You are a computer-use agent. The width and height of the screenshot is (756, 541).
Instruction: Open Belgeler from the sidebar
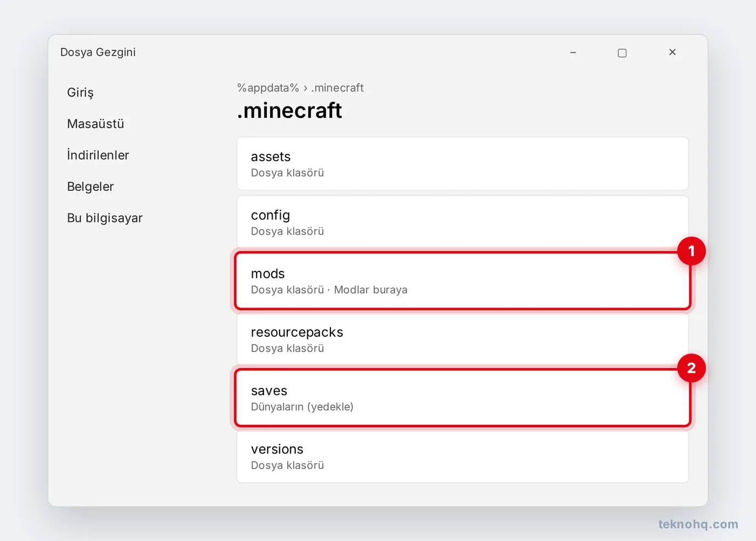[x=91, y=186]
